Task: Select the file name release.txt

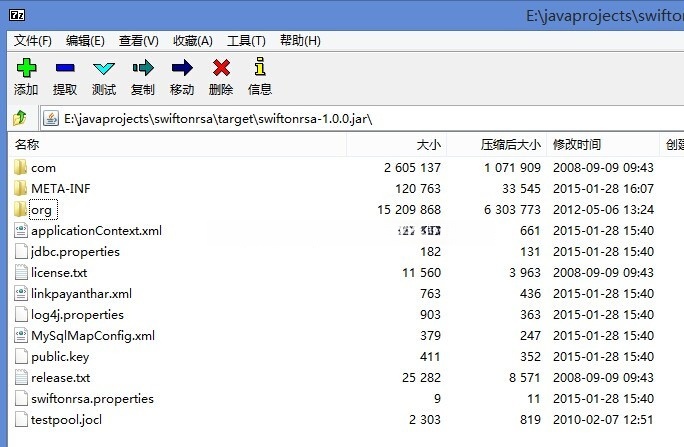Action: 61,378
